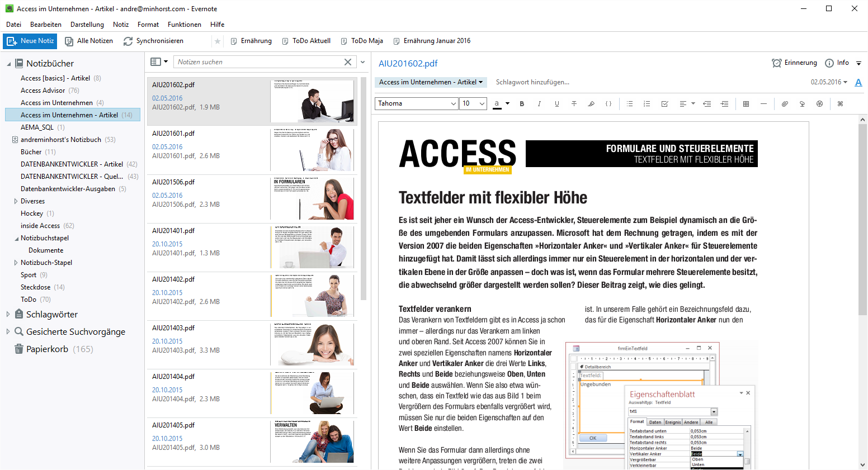Open the Datei menu

pos(14,25)
